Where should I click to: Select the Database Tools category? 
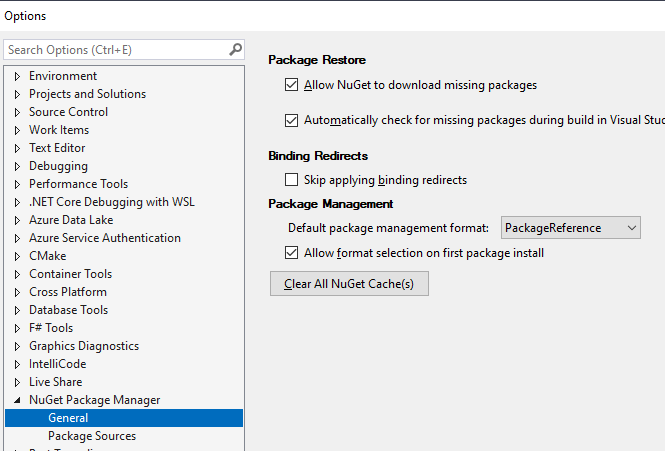click(68, 310)
